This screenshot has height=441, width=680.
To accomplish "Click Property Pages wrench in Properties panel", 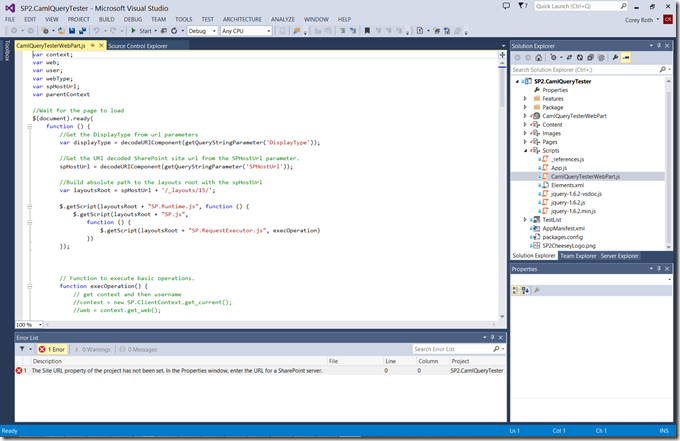I will 536,291.
